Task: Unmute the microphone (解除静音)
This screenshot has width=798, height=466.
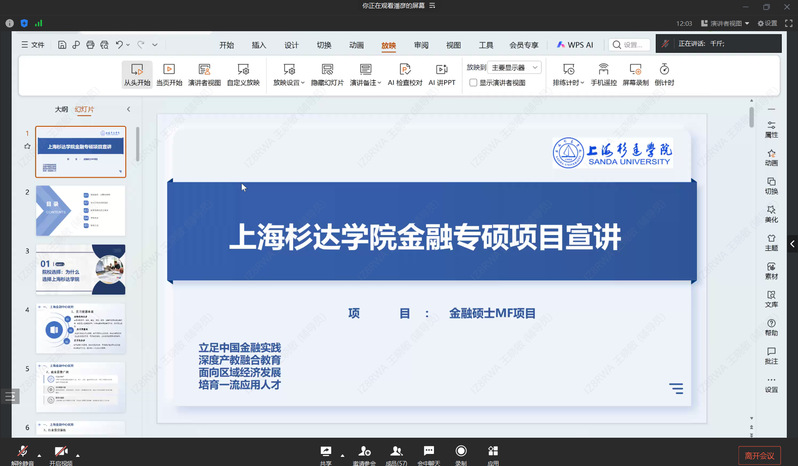Action: (22, 455)
